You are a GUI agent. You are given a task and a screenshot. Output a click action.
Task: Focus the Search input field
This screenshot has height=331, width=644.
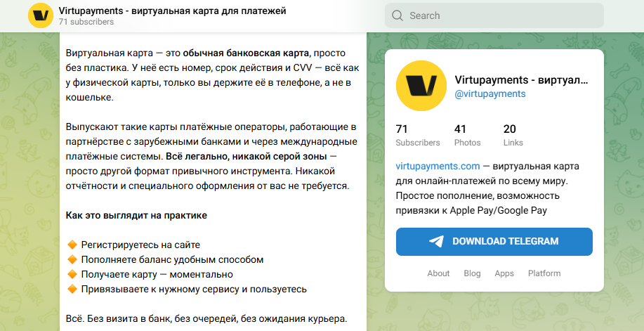[494, 15]
